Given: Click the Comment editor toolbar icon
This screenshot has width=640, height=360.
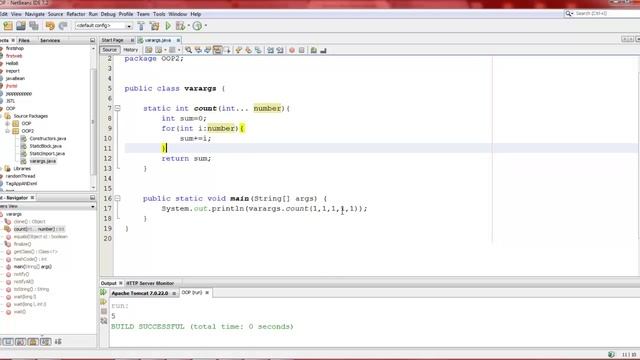Looking at the screenshot, I should [x=313, y=50].
